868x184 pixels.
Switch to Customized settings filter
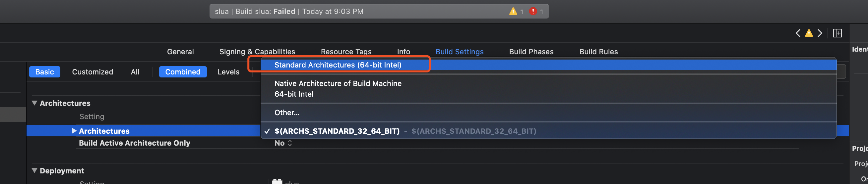(93, 72)
